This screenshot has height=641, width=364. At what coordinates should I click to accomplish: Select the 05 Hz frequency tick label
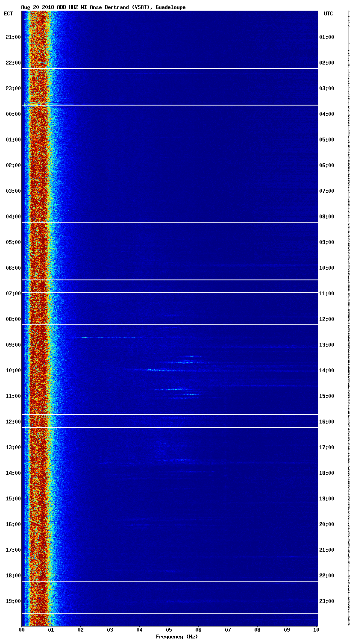169,630
